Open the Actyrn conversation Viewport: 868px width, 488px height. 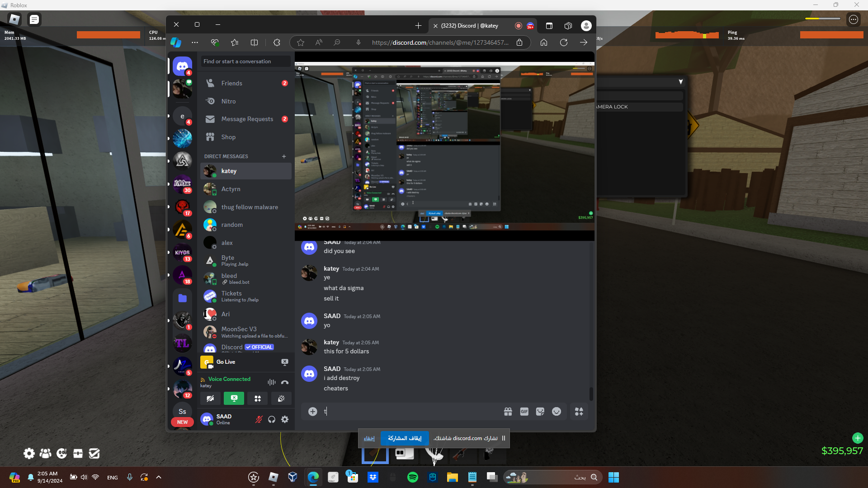pos(246,189)
